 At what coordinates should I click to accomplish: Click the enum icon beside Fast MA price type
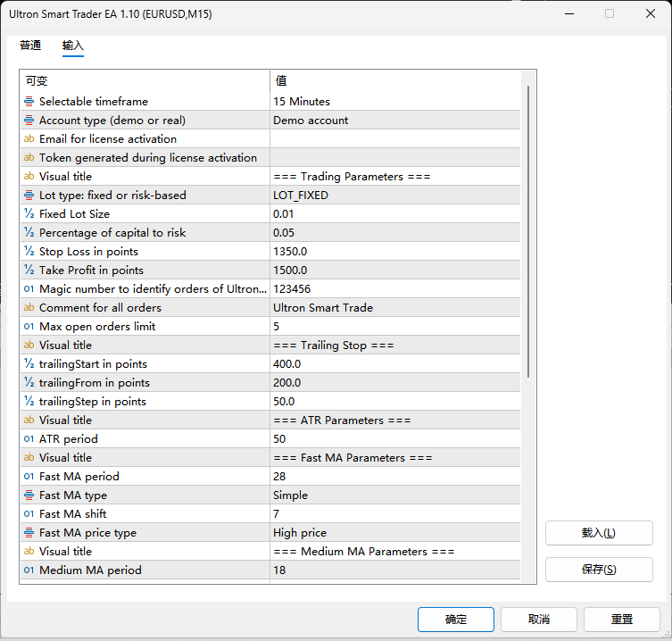29,533
